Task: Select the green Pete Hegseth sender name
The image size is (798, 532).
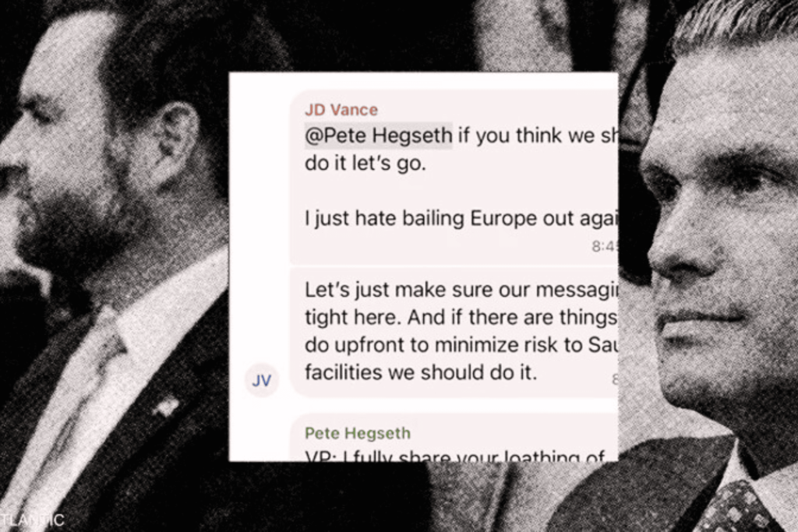Action: (357, 433)
